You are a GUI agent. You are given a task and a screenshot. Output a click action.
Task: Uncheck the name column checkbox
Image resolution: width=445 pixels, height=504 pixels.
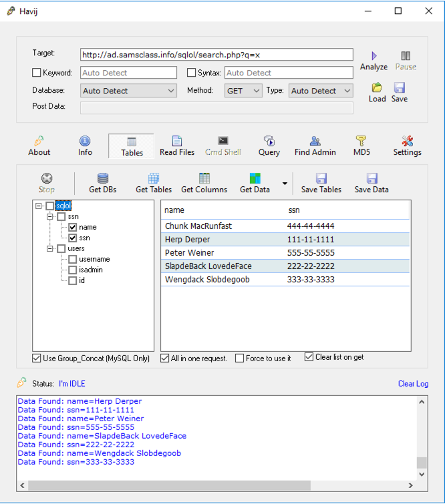[72, 227]
